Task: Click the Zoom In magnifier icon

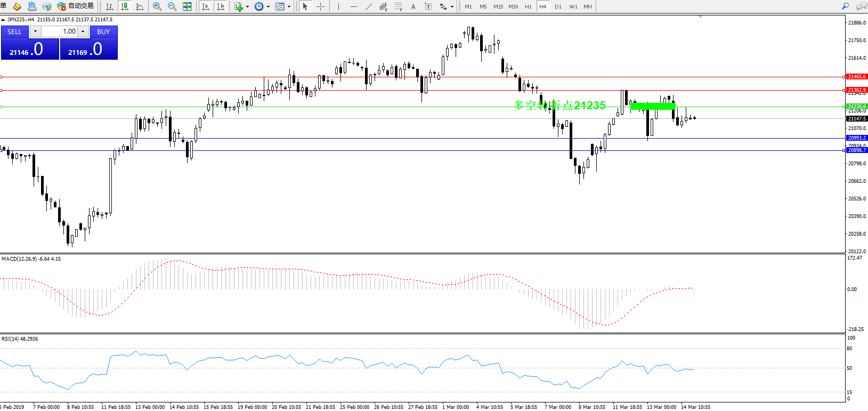Action: point(157,6)
